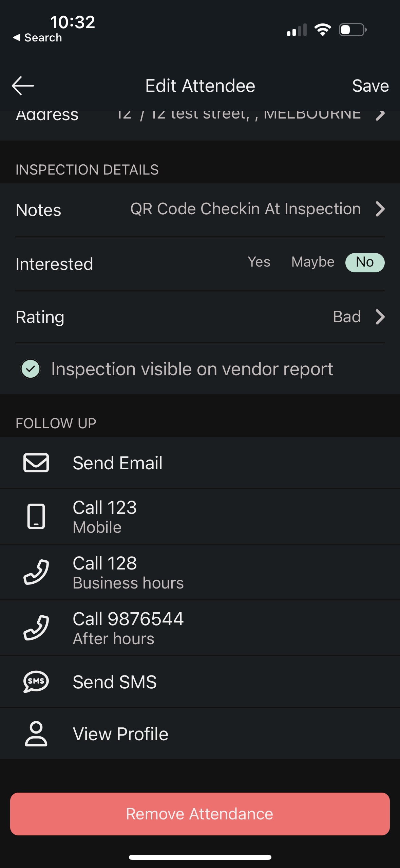Set Interested to Maybe
Screen dimensions: 400x868
point(313,262)
